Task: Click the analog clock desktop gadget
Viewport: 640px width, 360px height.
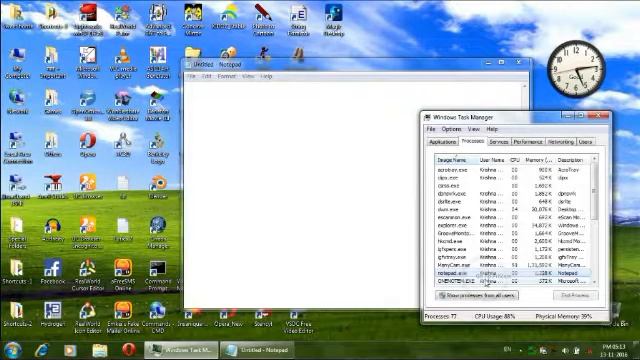Action: [x=576, y=69]
